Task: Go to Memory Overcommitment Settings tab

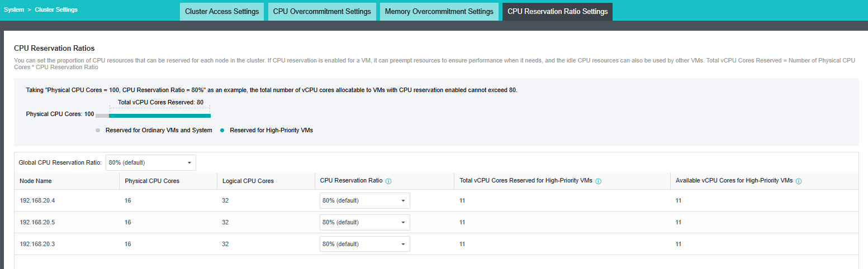Action: point(439,12)
